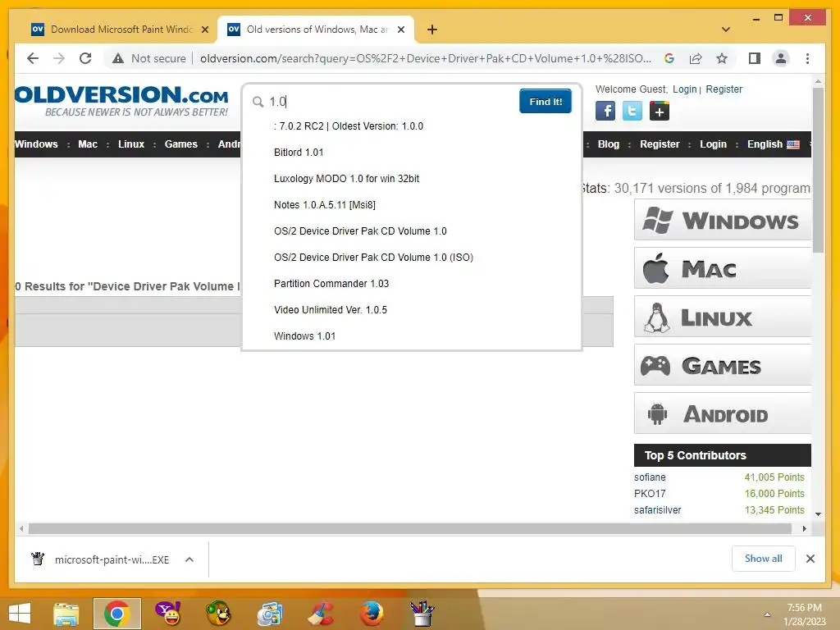Click the Register link near Welcome Guest
Screen dimensions: 840x630
[x=724, y=89]
